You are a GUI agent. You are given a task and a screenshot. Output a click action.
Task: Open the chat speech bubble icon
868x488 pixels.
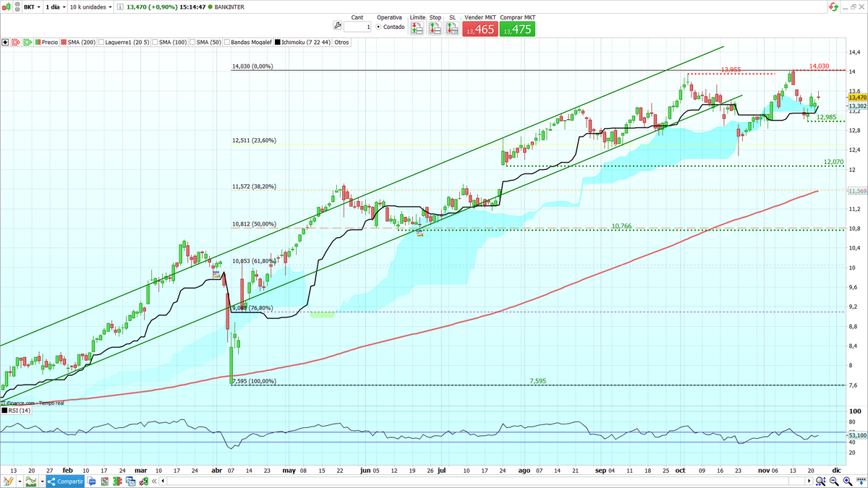tap(92, 481)
